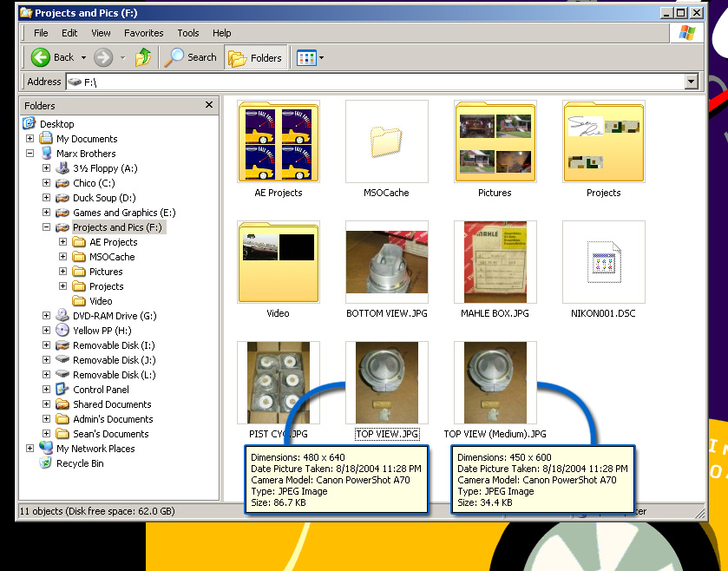Open the Search magnifier tool
The height and width of the screenshot is (571, 728).
[174, 57]
